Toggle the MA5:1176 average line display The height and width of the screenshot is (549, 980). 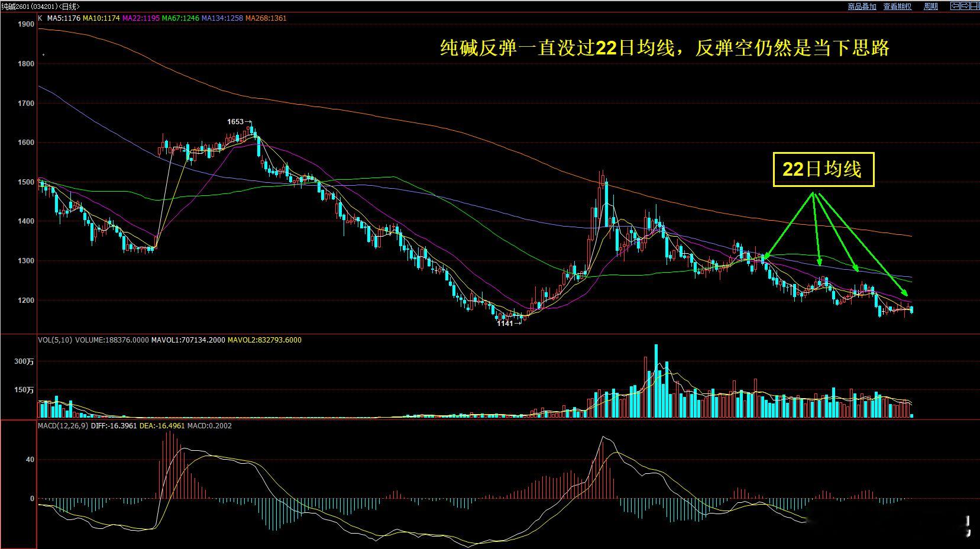point(64,18)
